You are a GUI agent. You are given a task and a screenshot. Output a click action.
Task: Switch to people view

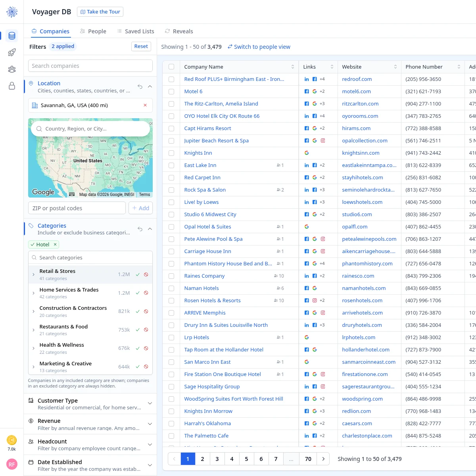click(x=259, y=47)
